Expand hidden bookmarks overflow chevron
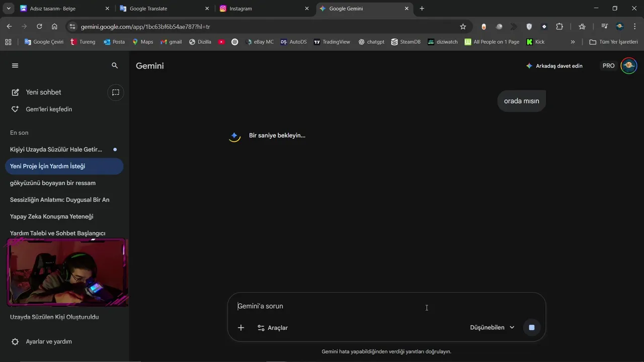 573,42
